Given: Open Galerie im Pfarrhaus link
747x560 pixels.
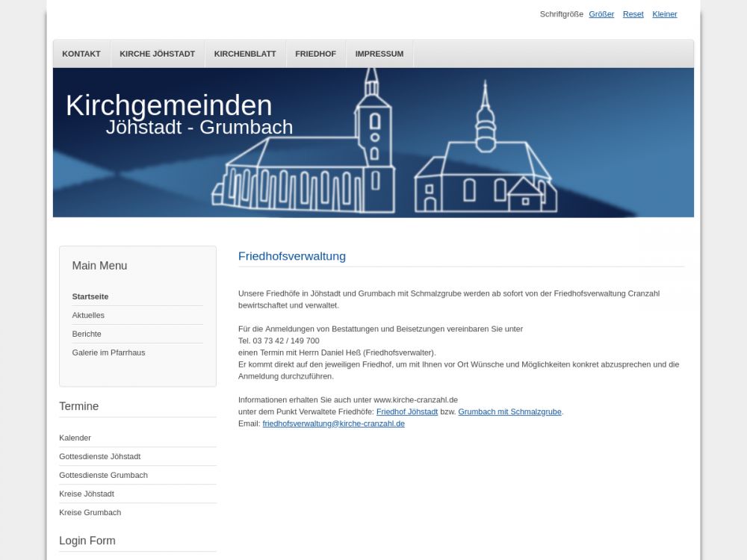Looking at the screenshot, I should point(108,352).
